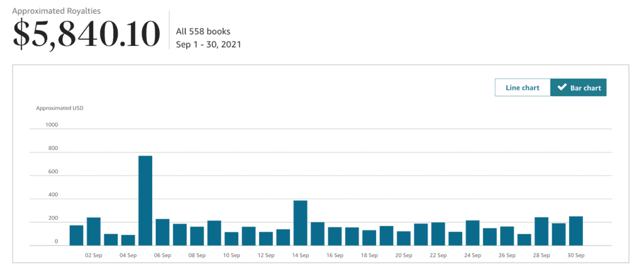Select the bar above 24 Sep
Viewport: 644px width, 275px height.
(473, 233)
